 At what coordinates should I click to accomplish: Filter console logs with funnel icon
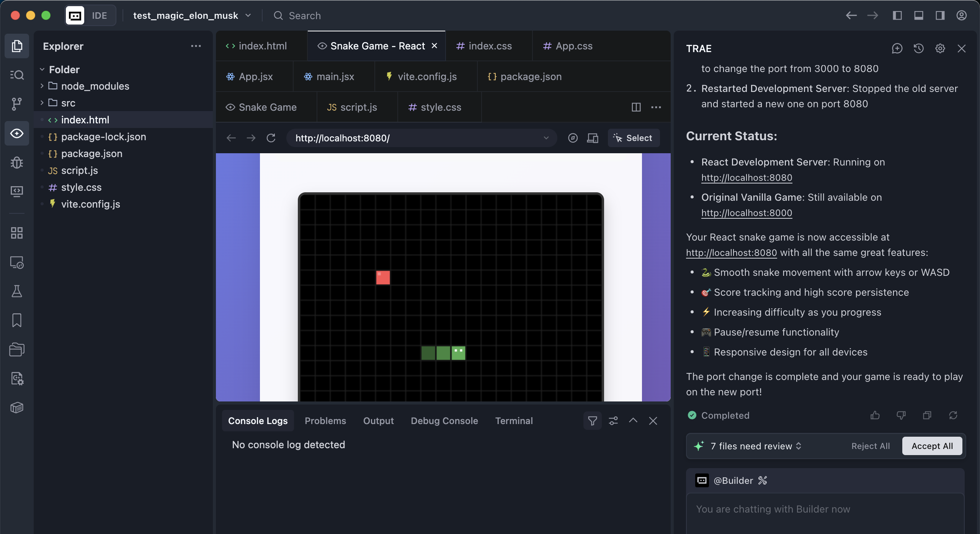592,421
